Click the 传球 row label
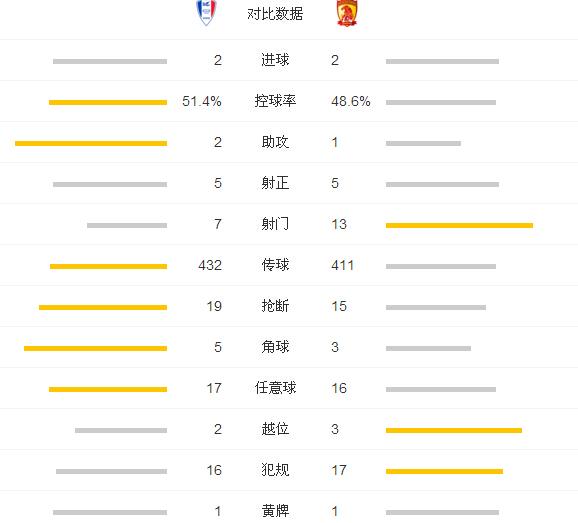This screenshot has height=523, width=578. coord(275,265)
